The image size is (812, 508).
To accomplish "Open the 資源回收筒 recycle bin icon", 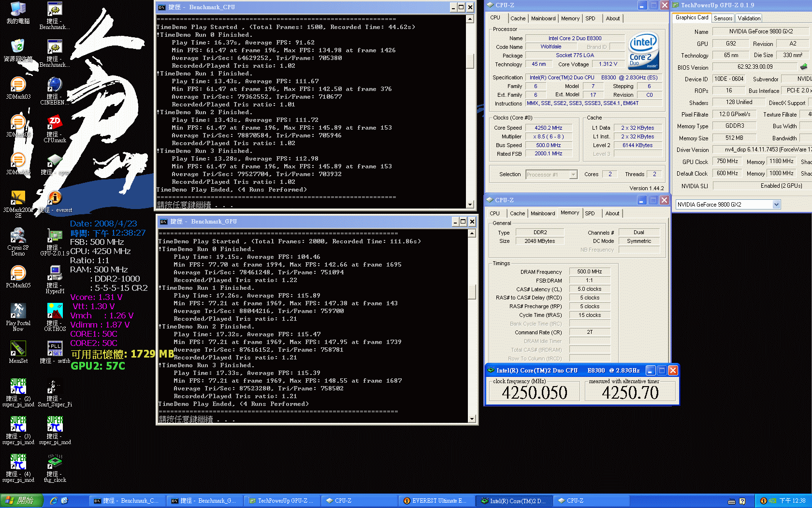I will pyautogui.click(x=18, y=50).
